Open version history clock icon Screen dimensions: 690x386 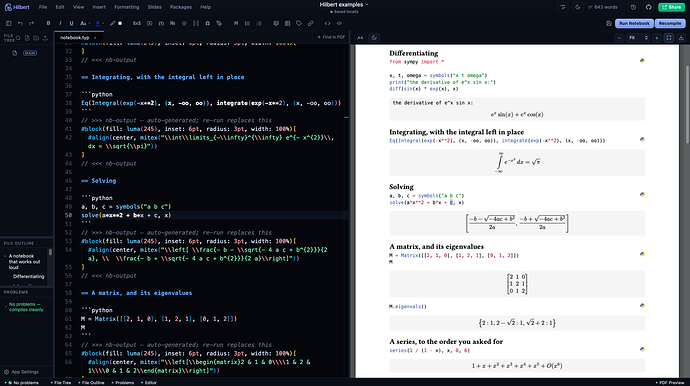click(x=633, y=7)
